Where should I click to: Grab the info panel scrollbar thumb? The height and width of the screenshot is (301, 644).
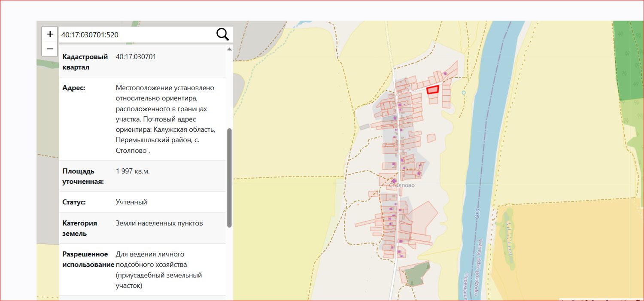[229, 177]
